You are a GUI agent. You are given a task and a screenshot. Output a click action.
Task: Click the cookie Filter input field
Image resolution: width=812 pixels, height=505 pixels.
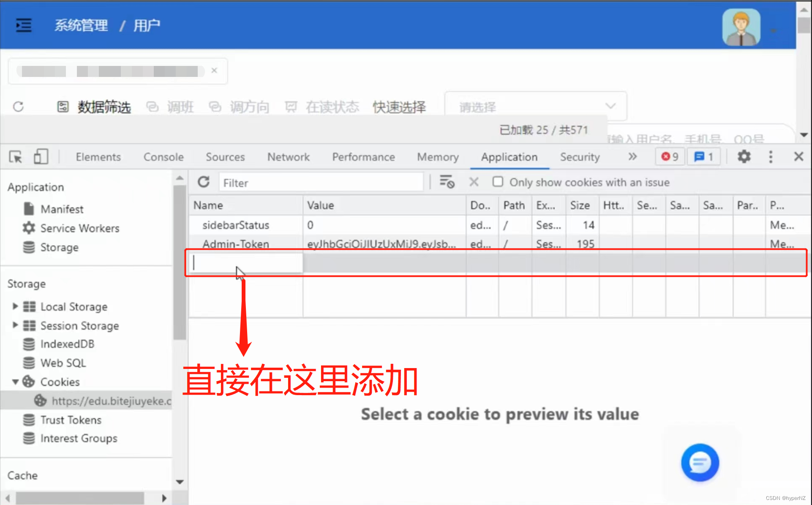[x=321, y=183]
